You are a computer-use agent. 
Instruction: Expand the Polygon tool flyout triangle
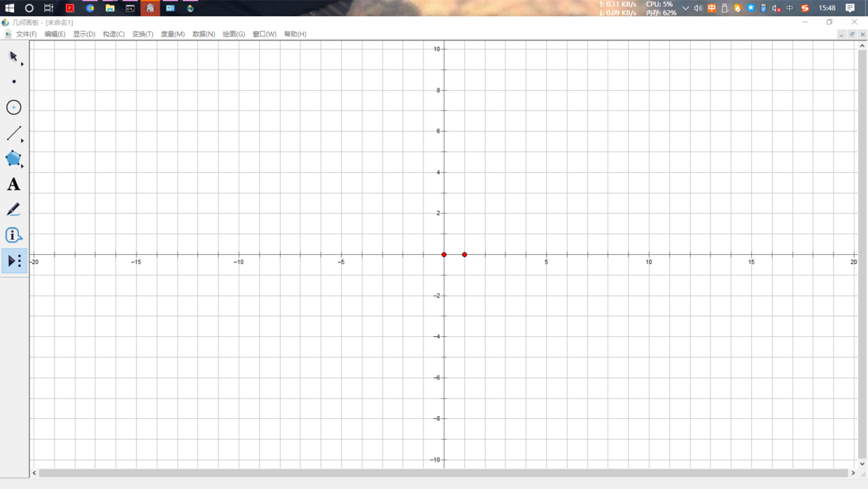[x=22, y=167]
